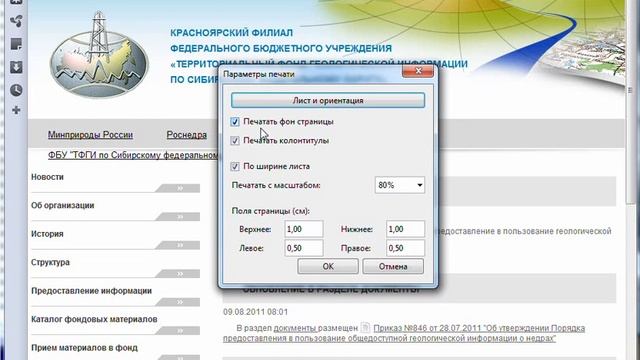Focus the Верхнее margin field
The image size is (640, 360).
304,229
